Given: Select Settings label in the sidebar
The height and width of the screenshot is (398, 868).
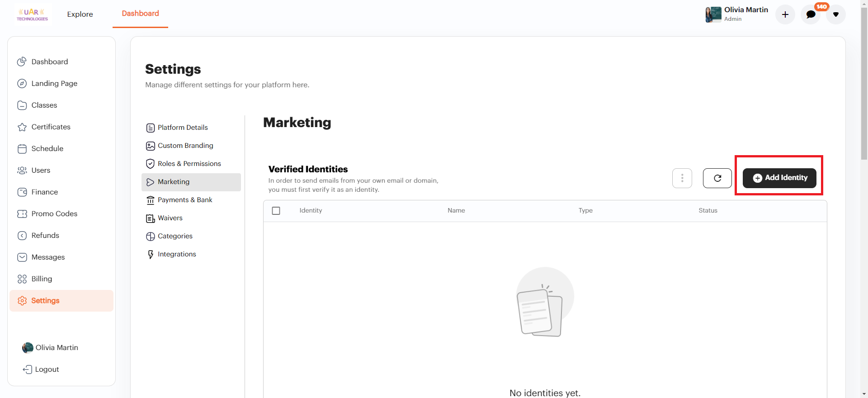Looking at the screenshot, I should pos(45,300).
